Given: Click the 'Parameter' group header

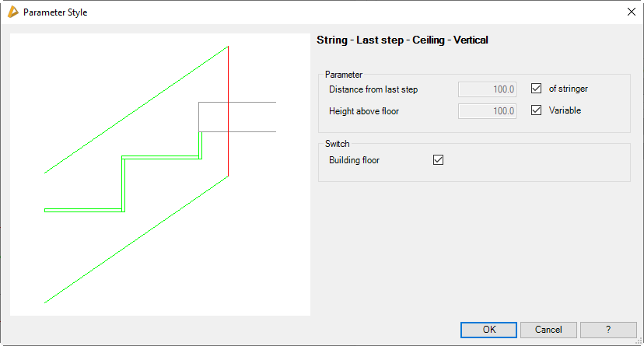Looking at the screenshot, I should [x=344, y=75].
